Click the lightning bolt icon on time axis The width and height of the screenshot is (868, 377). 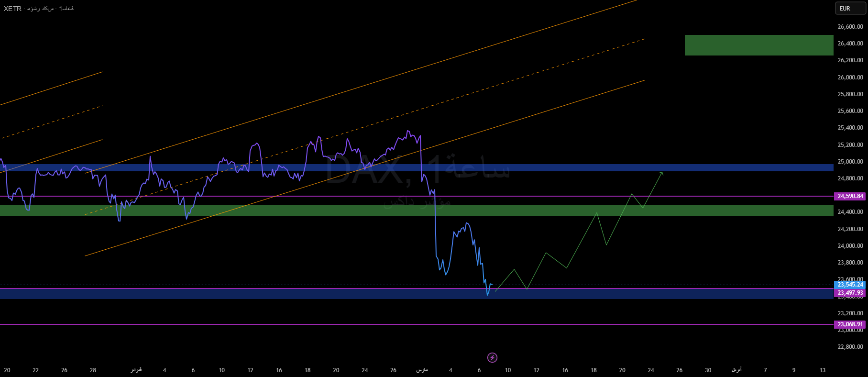[x=492, y=357]
